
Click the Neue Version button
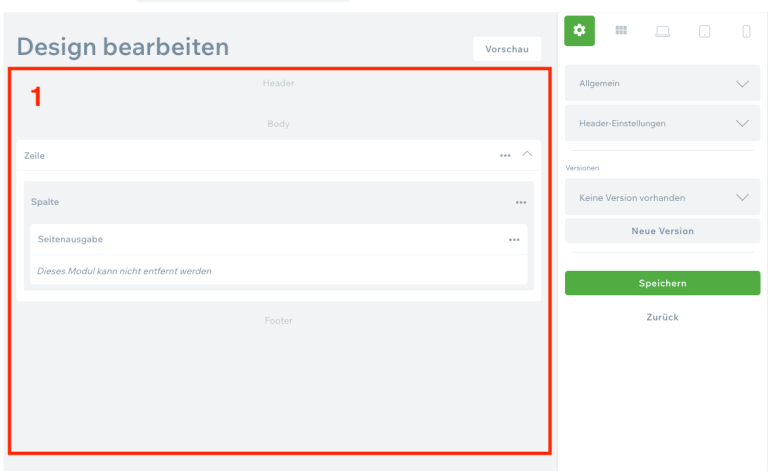tap(662, 231)
